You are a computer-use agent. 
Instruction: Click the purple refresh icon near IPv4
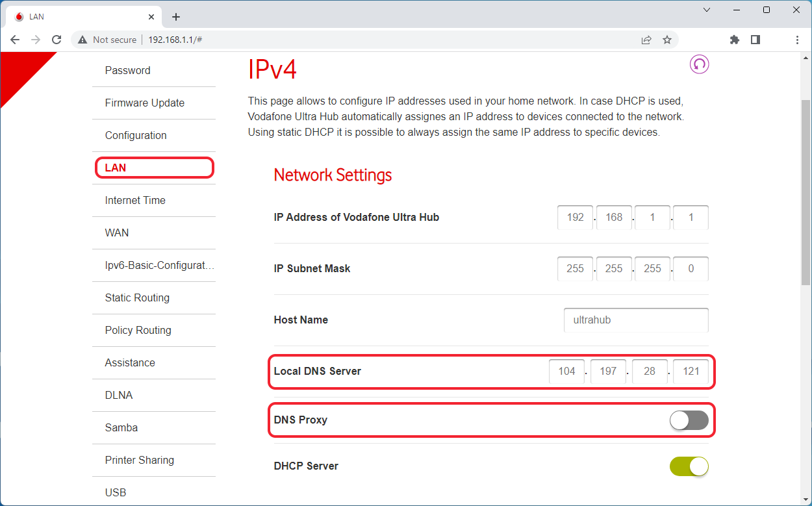[699, 64]
